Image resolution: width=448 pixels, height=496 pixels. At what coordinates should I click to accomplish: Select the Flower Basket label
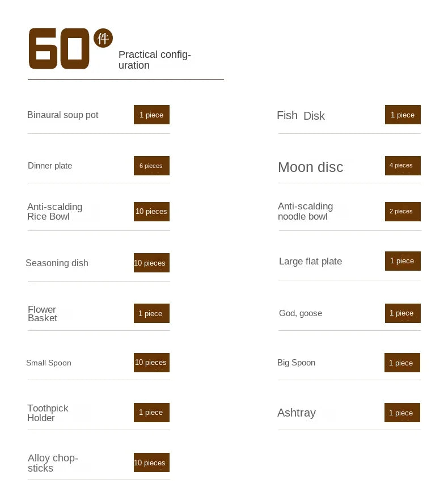(x=42, y=314)
